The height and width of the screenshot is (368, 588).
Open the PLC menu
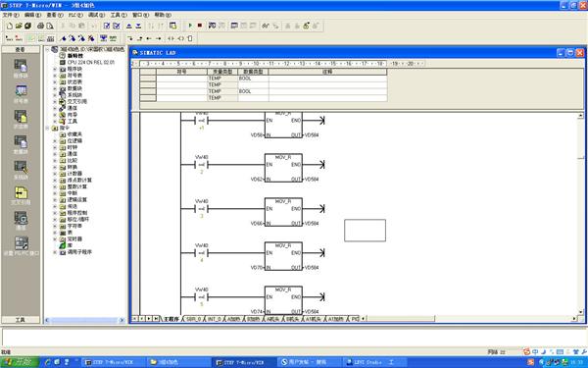pyautogui.click(x=75, y=15)
